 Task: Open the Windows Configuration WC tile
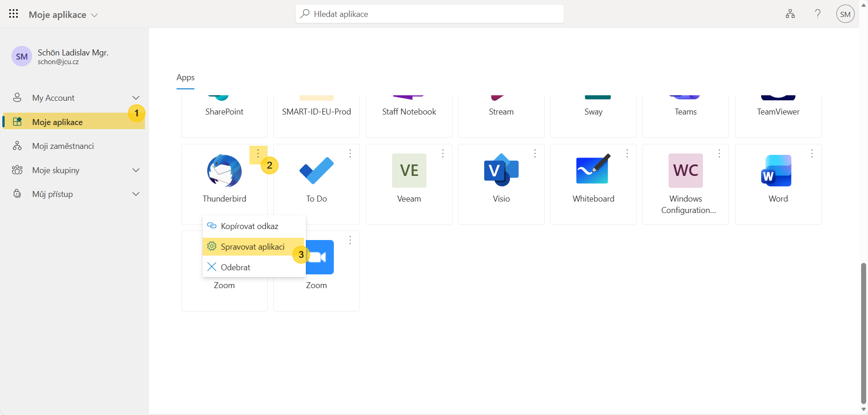pos(685,170)
